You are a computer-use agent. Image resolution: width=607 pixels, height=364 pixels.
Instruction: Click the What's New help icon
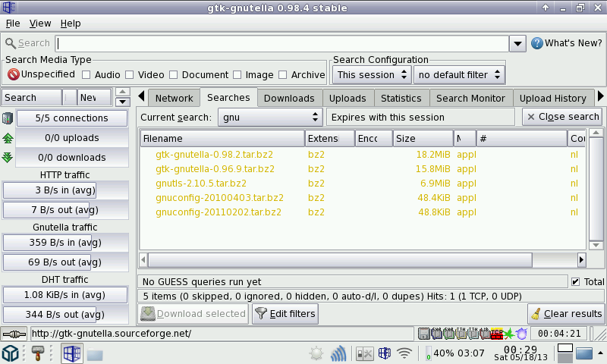(536, 43)
